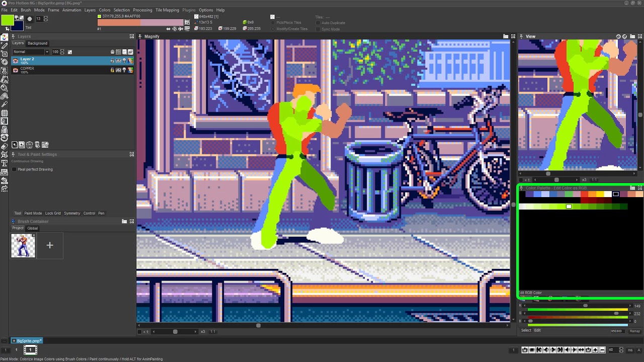The height and width of the screenshot is (362, 644).
Task: Click the add new layer icon
Action: (15, 145)
